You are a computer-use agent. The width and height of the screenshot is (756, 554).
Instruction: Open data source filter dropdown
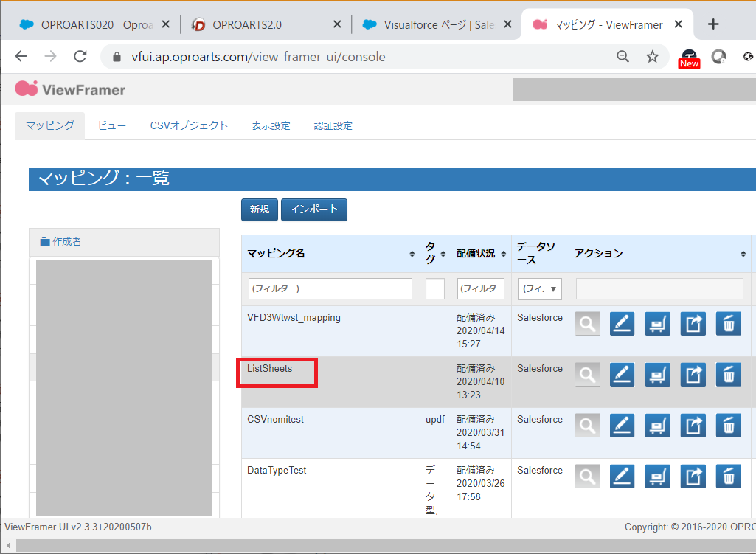tap(539, 289)
